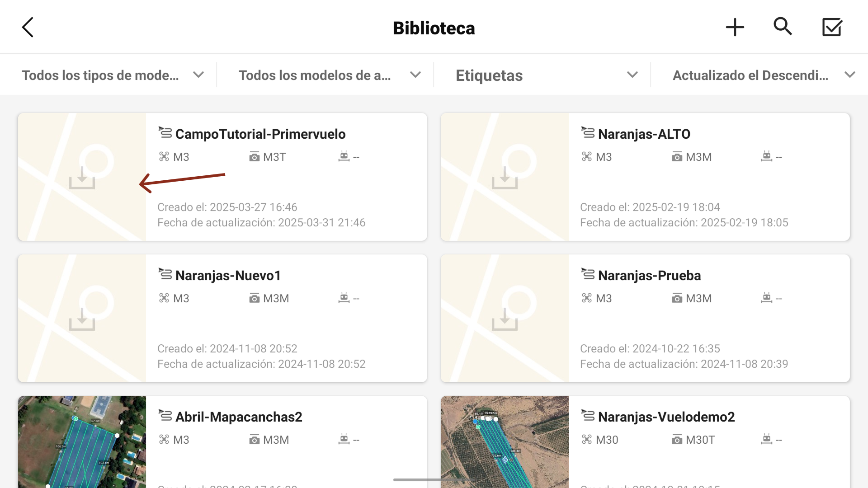Click download icon on Naranjas-ALTO thumbnail
Viewport: 868px width, 488px height.
pyautogui.click(x=505, y=178)
